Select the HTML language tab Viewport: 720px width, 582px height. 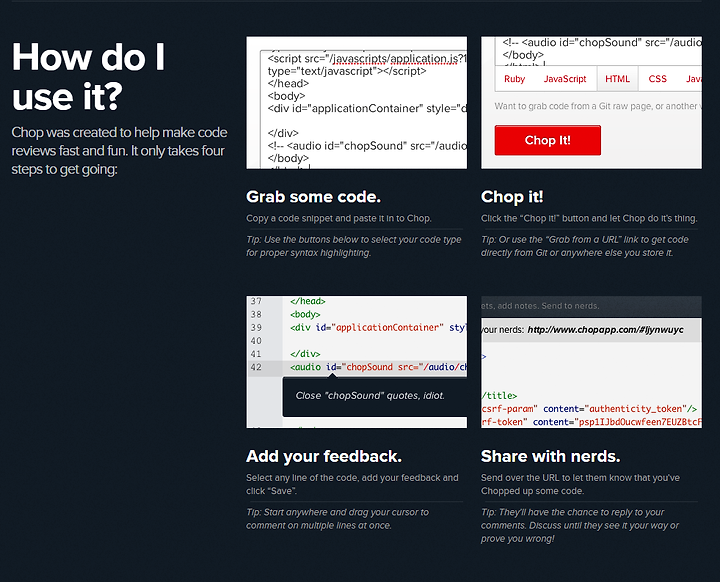(617, 79)
